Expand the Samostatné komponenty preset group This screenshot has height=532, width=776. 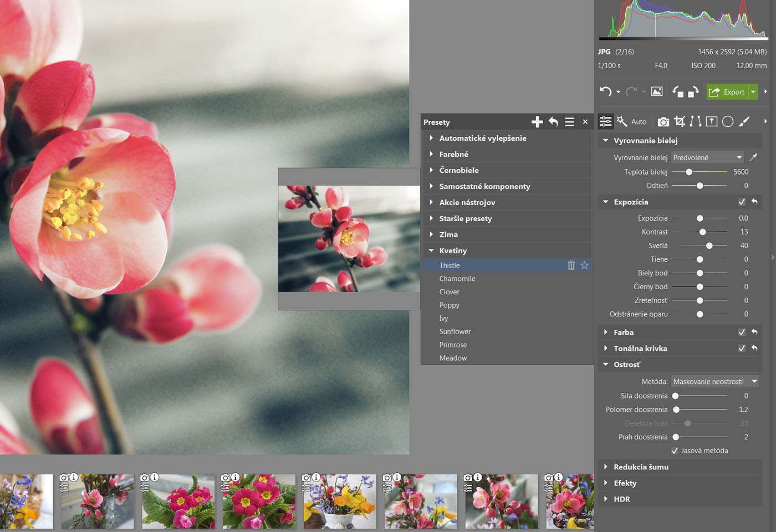click(431, 186)
